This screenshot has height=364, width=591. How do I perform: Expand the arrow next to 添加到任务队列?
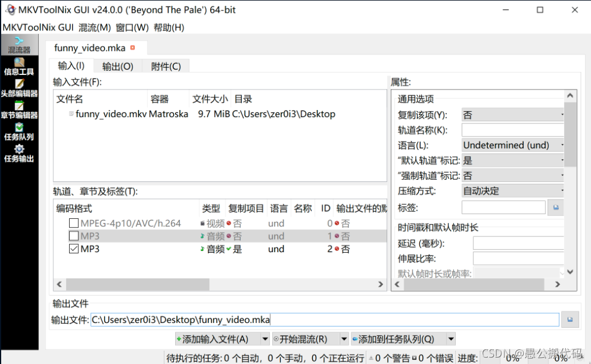451,339
